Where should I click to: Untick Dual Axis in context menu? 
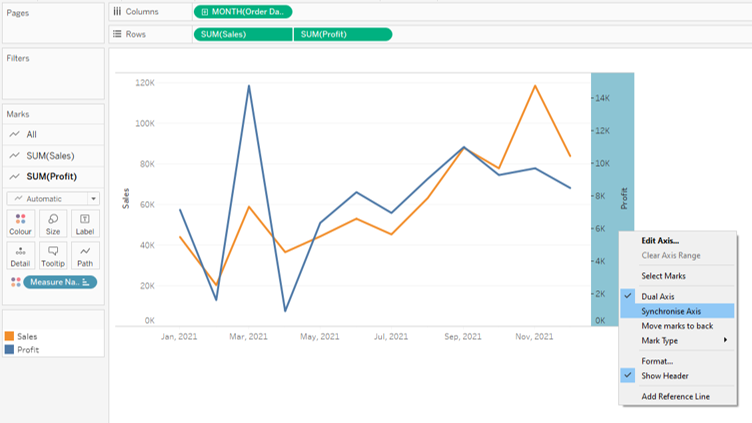click(659, 296)
